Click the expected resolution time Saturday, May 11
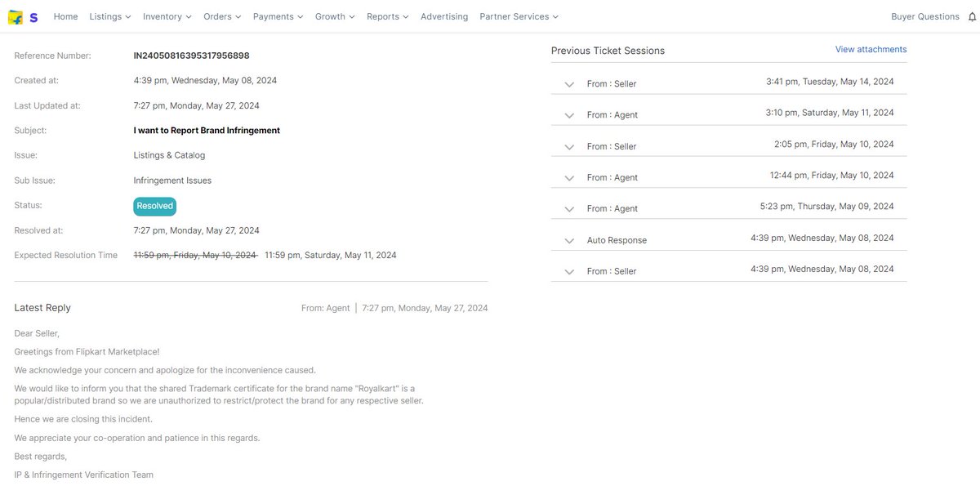Screen dimensions: 980x495 [331, 255]
